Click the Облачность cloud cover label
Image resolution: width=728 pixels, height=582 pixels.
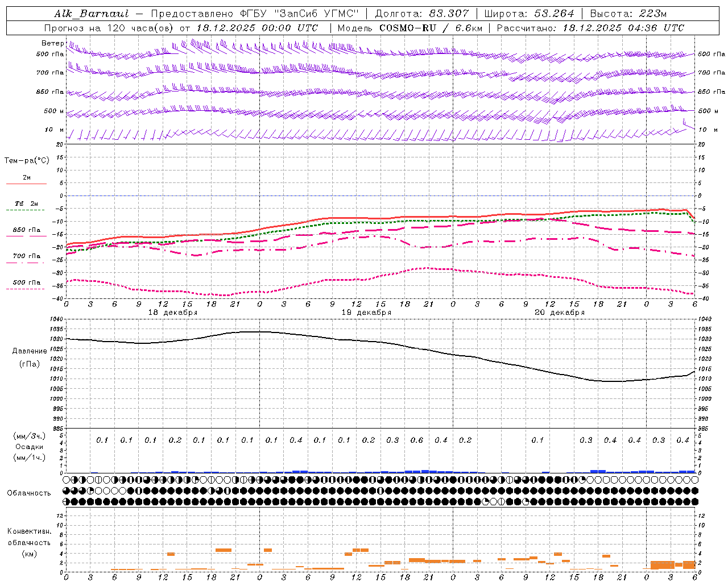click(29, 493)
